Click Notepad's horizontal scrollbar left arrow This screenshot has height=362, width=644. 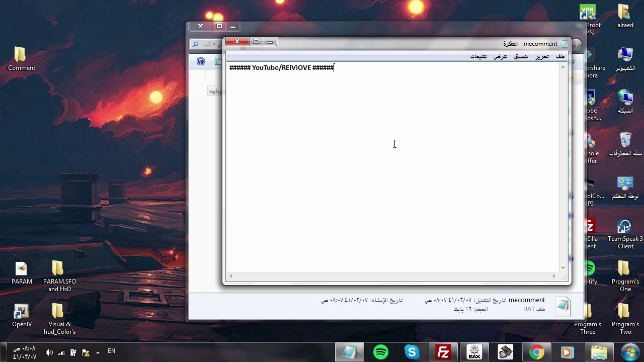tap(231, 276)
